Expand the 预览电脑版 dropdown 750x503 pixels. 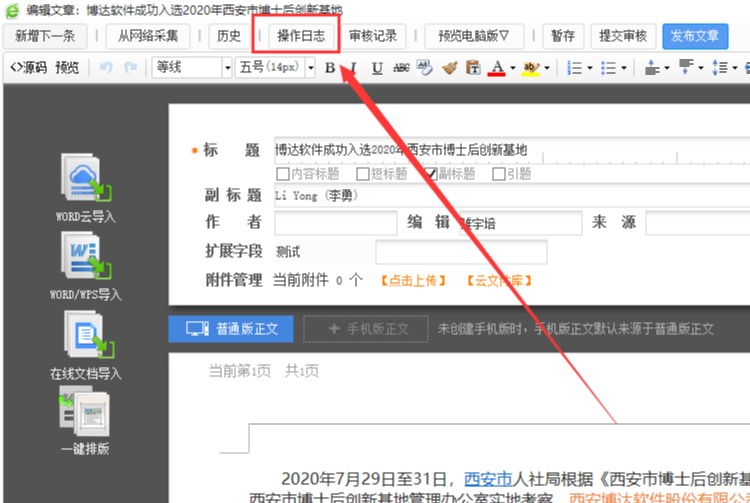473,36
